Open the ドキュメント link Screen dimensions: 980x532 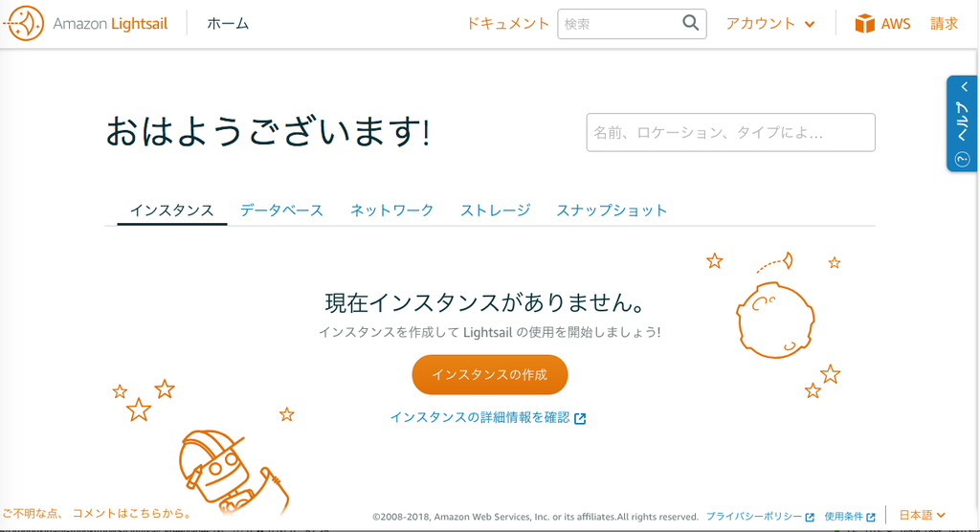click(507, 24)
